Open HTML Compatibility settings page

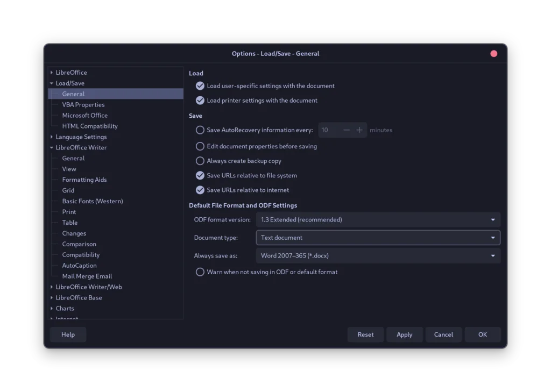90,126
